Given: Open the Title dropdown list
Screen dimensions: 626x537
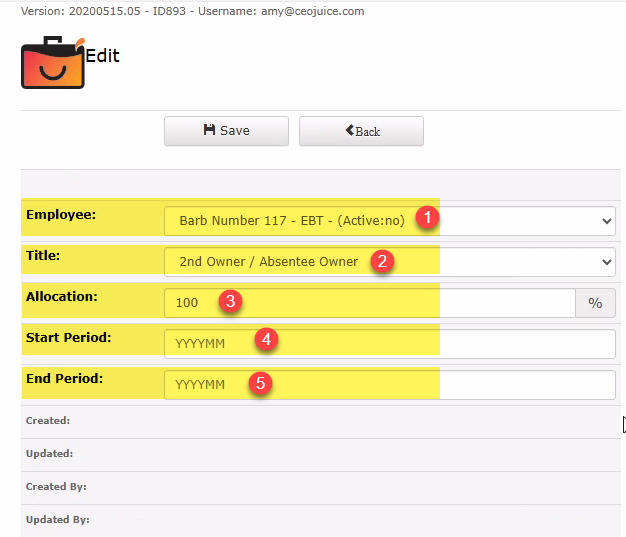Looking at the screenshot, I should point(390,262).
